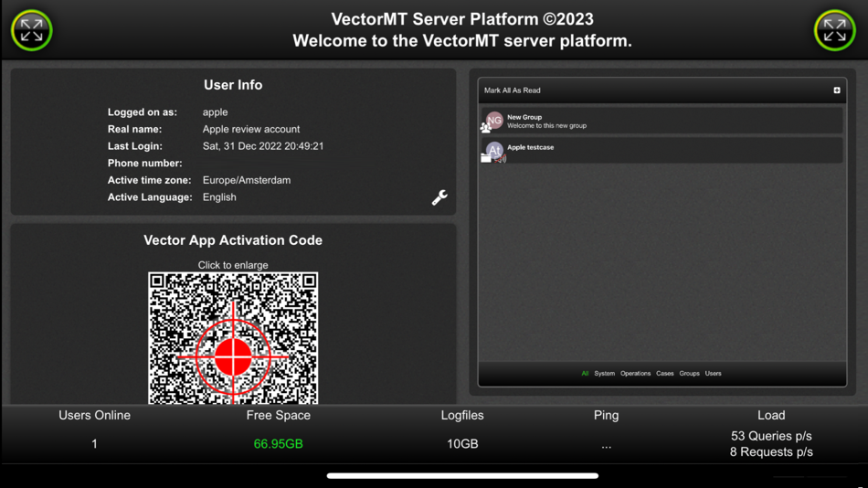Switch to the Groups filter tab
Screen dimensions: 868x488
[x=689, y=374]
